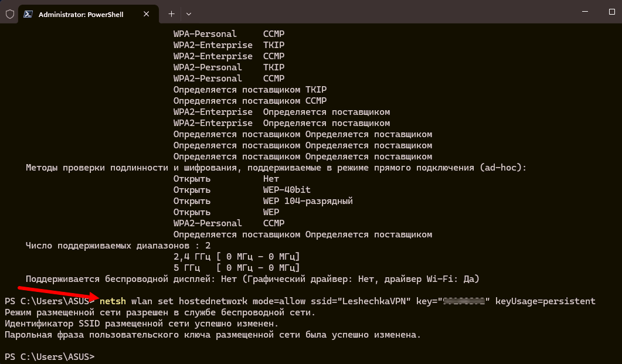This screenshot has height=364, width=622.
Task: Close the Administrator: PowerShell tab
Action: coord(148,14)
